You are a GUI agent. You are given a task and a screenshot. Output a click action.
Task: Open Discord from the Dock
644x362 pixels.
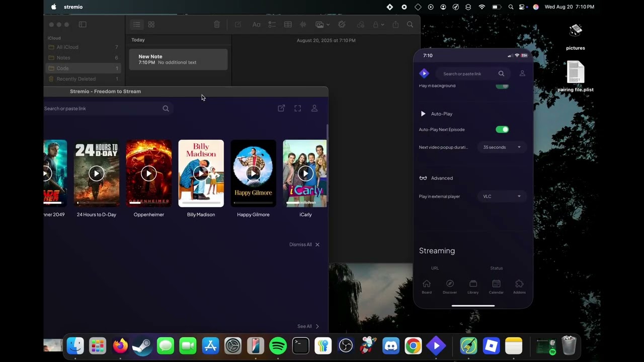[x=391, y=345]
